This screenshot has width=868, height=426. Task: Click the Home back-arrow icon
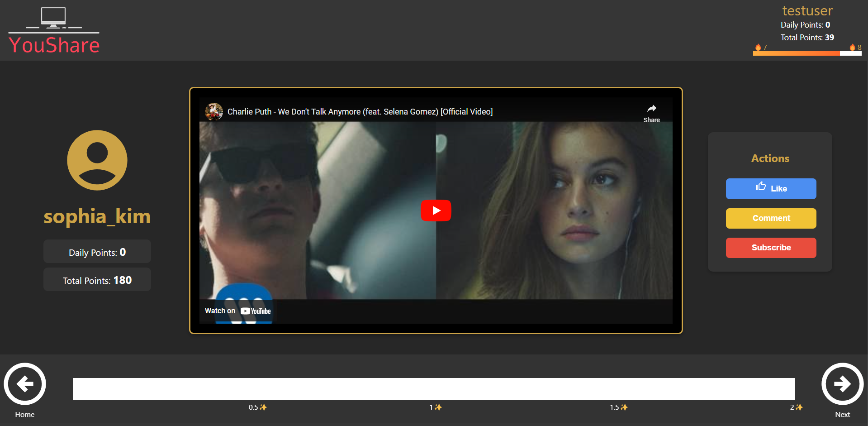[25, 384]
